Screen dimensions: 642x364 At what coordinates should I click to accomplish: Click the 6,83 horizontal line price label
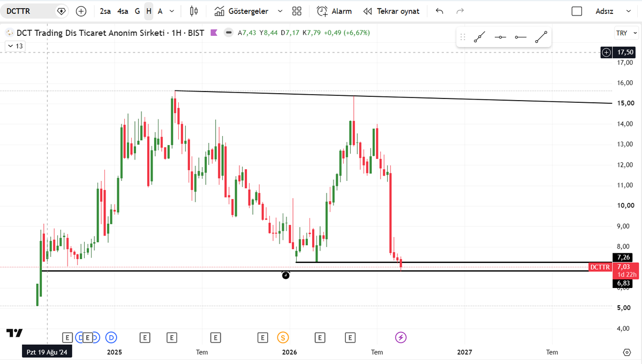[623, 283]
